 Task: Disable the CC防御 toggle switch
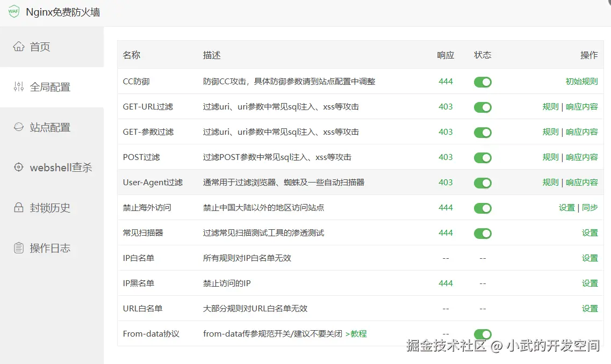482,82
